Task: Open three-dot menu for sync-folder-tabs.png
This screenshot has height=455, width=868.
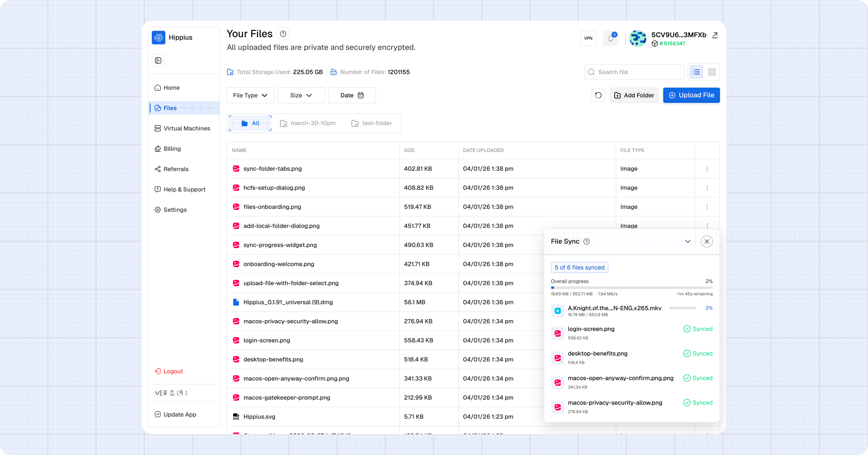Action: point(707,169)
